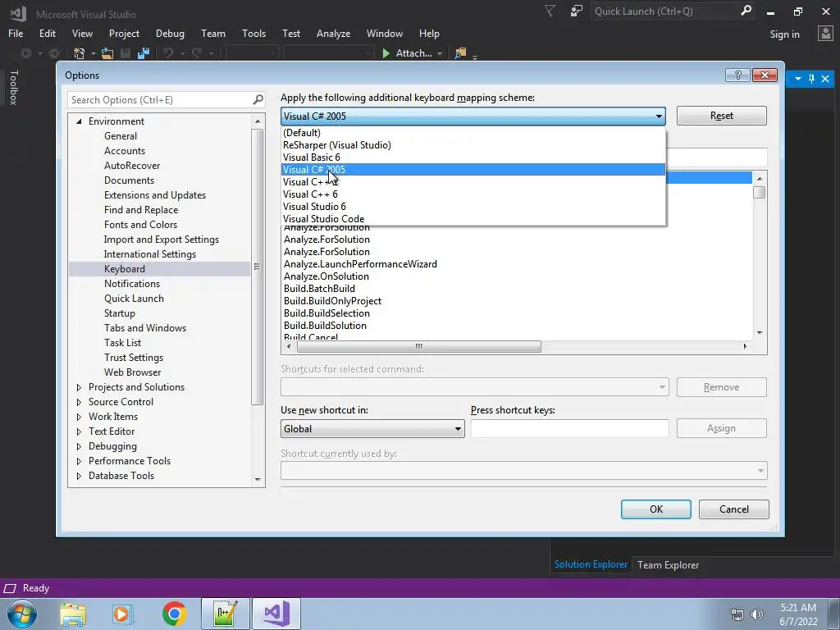This screenshot has height=630, width=840.
Task: Click the network tray icon
Action: (737, 614)
